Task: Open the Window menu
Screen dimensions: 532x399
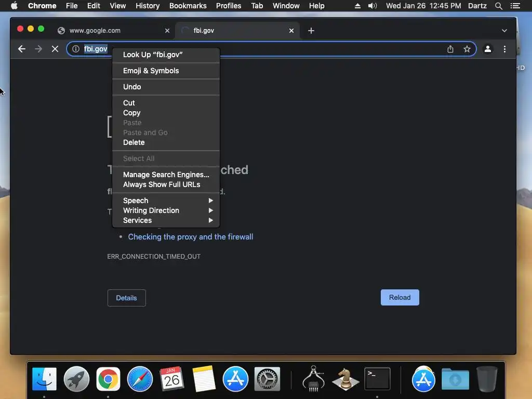Action: pos(286,6)
